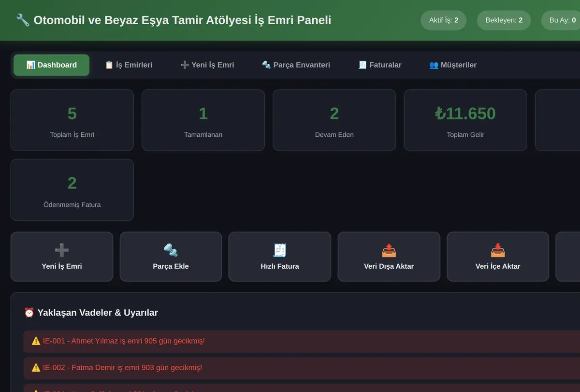Open the Faturalar tab

point(380,65)
